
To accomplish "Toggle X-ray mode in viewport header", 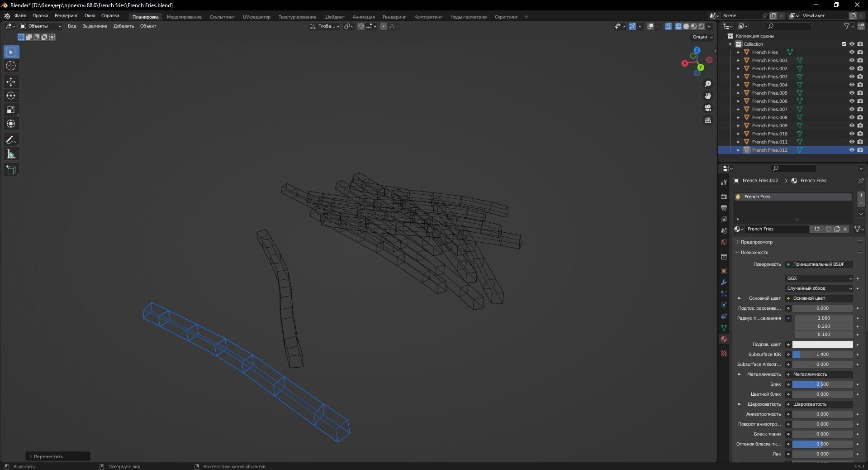I will [669, 26].
